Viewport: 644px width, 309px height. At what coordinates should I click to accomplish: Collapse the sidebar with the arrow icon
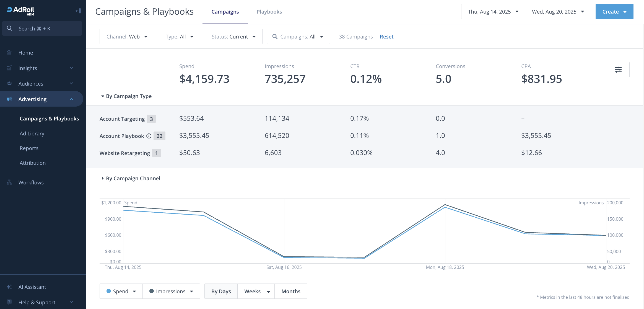tap(78, 11)
